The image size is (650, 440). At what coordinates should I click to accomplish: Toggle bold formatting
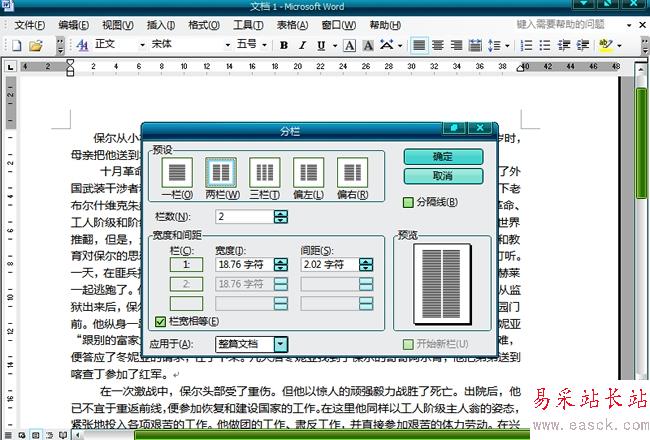pyautogui.click(x=284, y=45)
